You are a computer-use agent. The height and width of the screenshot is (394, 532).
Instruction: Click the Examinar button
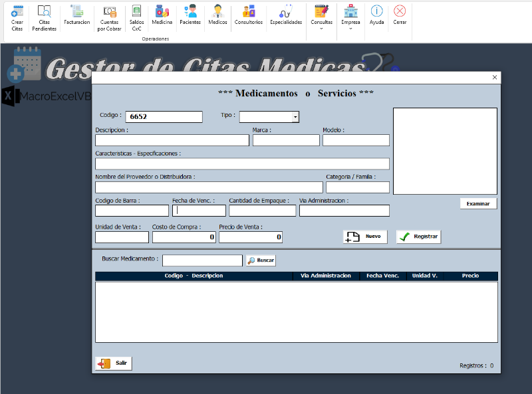tap(478, 203)
